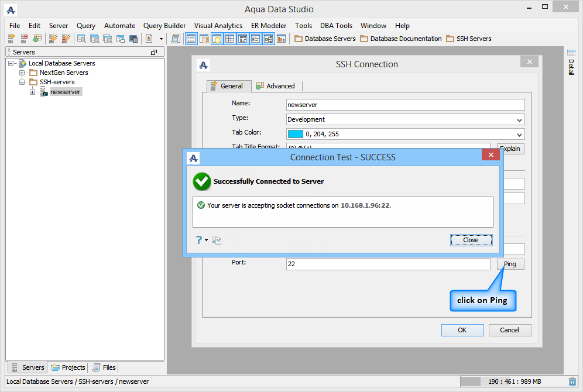Open the dark terminal window icon

(x=133, y=38)
